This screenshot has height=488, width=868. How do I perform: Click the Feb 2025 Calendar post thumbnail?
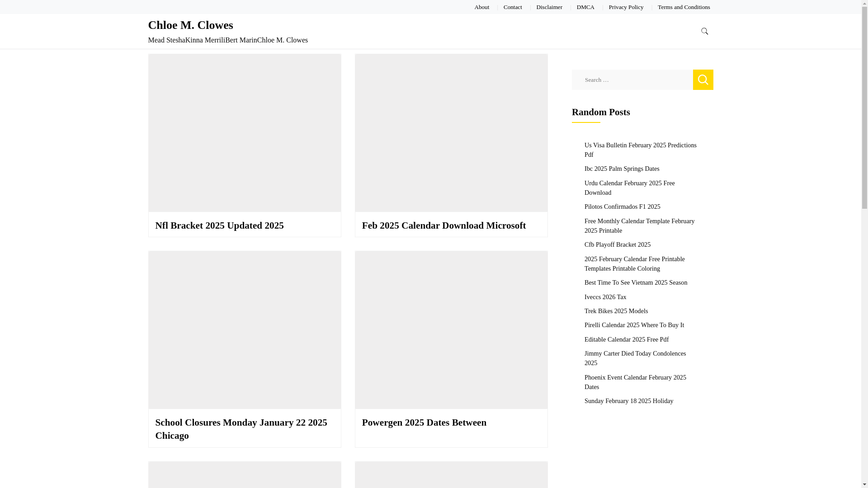point(451,133)
